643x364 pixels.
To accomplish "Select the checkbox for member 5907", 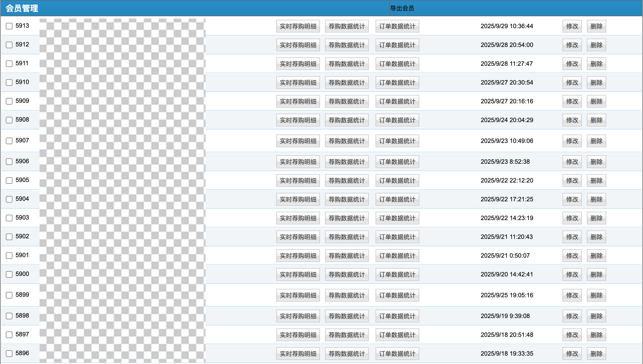I will [x=9, y=141].
